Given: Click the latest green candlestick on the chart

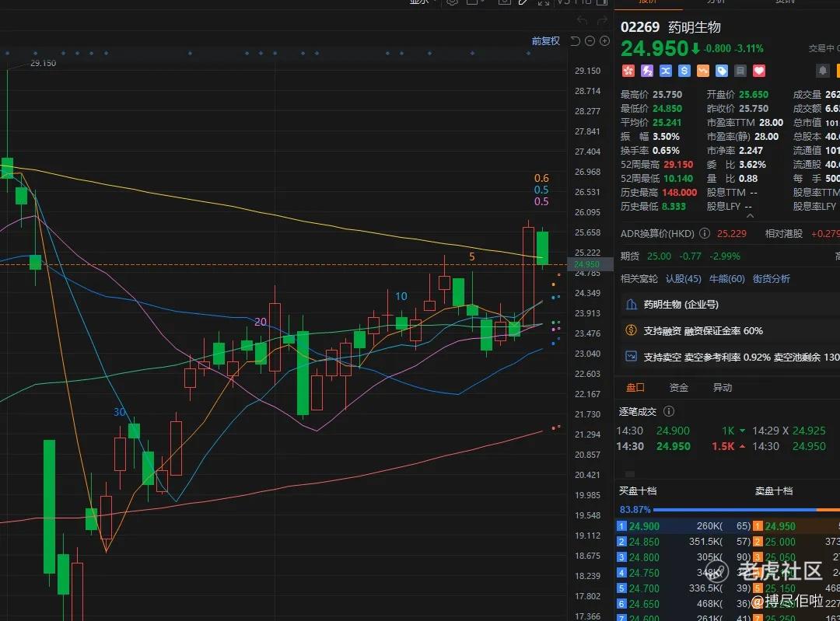Looking at the screenshot, I should pos(542,248).
